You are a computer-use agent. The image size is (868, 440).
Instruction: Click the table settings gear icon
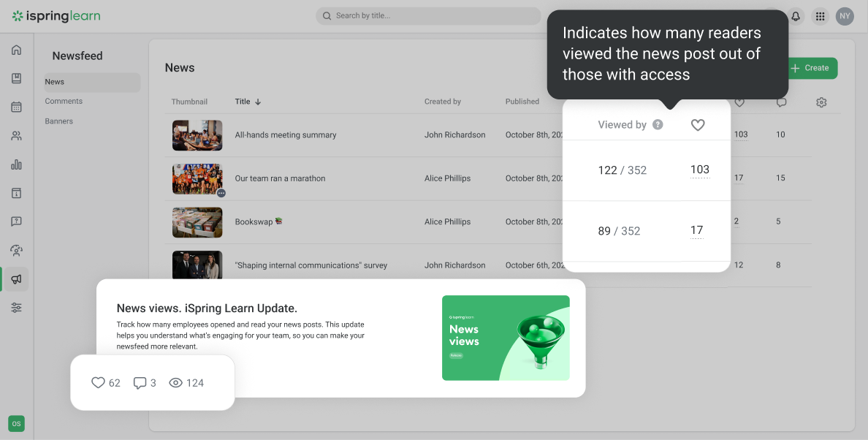[x=821, y=102]
